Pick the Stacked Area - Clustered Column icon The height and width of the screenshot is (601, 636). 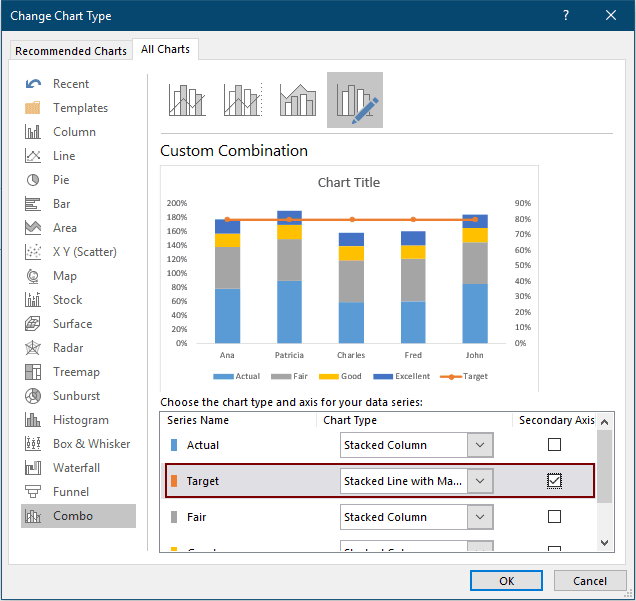[x=298, y=100]
